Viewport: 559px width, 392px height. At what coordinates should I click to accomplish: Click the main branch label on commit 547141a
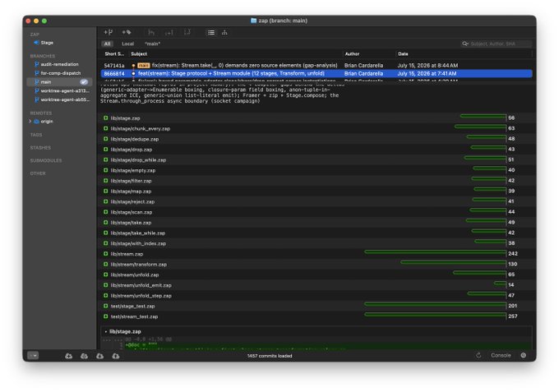click(x=143, y=66)
